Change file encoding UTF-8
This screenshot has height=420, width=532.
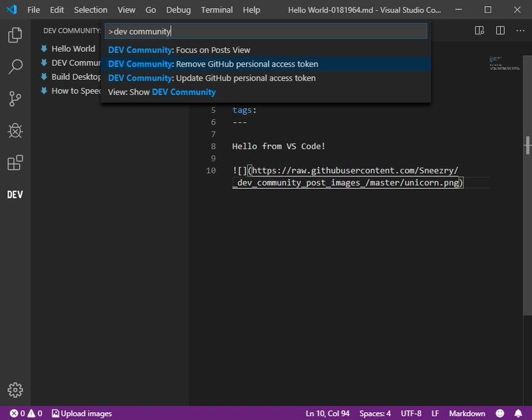pos(411,413)
